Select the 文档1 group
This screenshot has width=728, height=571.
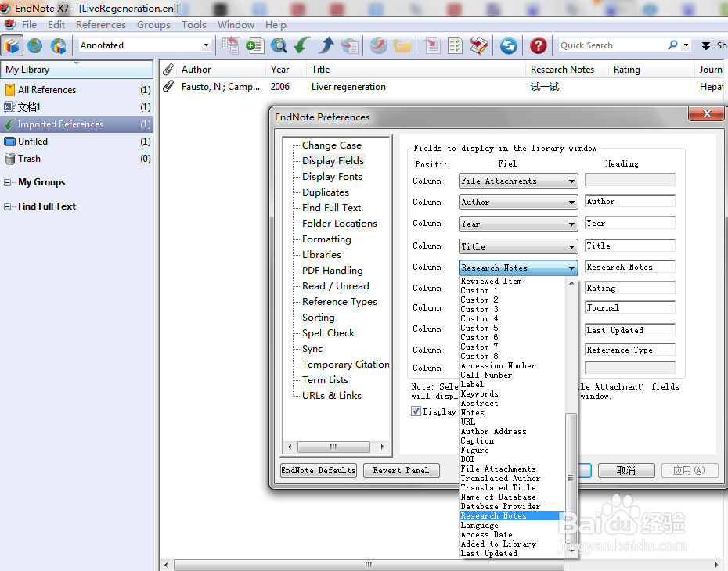pyautogui.click(x=77, y=107)
